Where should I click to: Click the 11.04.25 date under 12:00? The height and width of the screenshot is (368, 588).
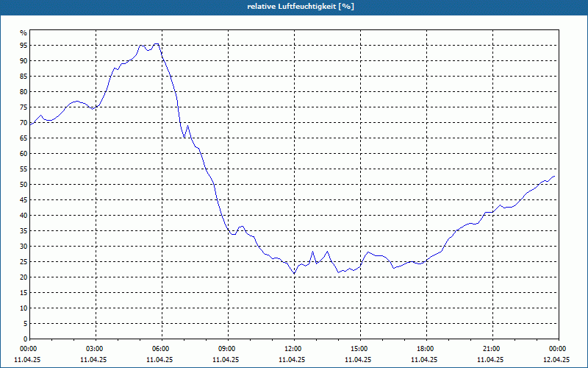292,359
